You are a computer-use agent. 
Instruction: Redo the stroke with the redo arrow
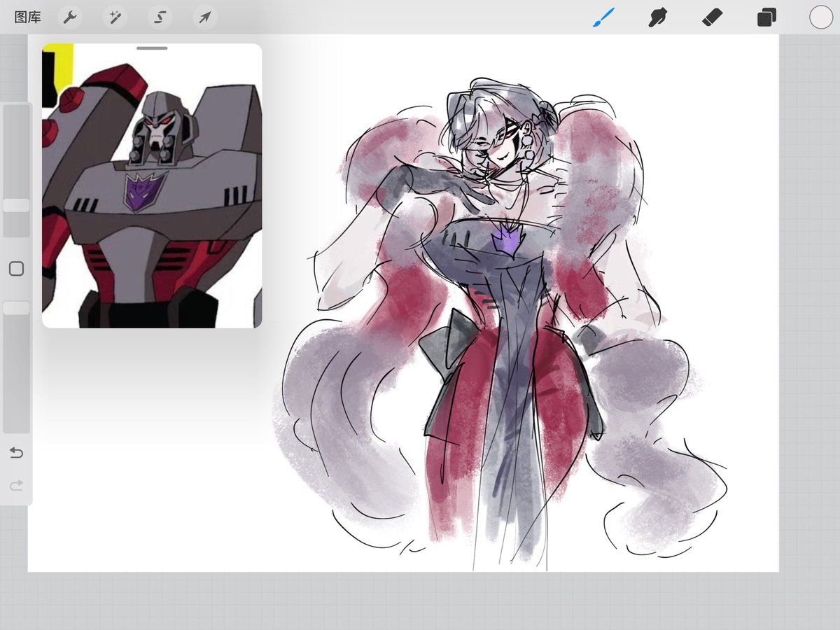[x=16, y=484]
